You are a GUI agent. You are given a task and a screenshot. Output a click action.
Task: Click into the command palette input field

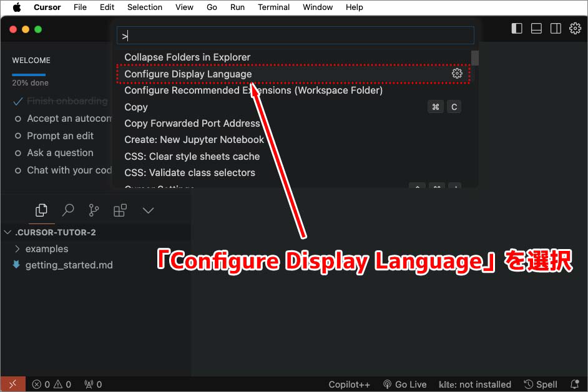(295, 36)
